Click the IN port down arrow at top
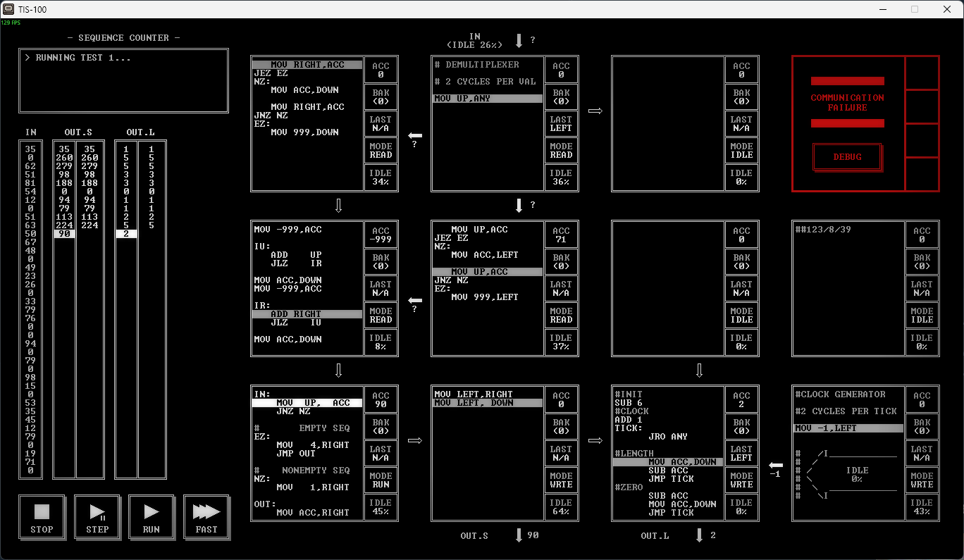The image size is (964, 560). click(x=519, y=40)
